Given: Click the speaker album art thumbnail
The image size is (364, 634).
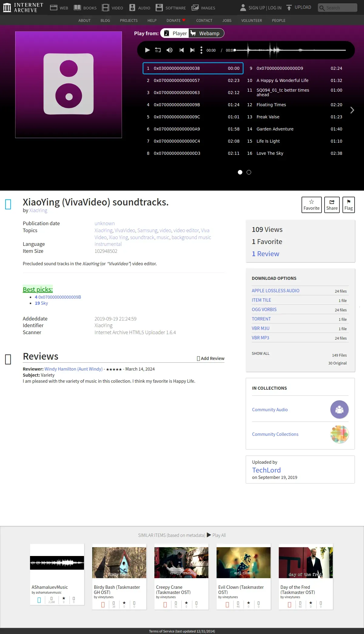Looking at the screenshot, I should click(69, 84).
